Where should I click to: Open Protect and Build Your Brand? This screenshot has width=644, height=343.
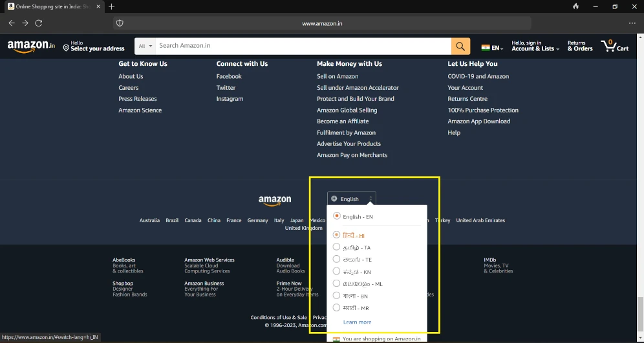click(x=356, y=99)
